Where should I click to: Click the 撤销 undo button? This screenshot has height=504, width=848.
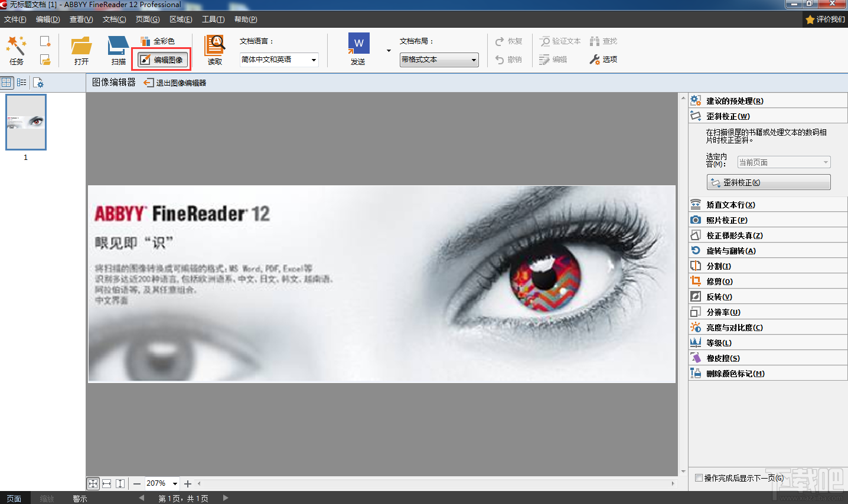click(508, 60)
